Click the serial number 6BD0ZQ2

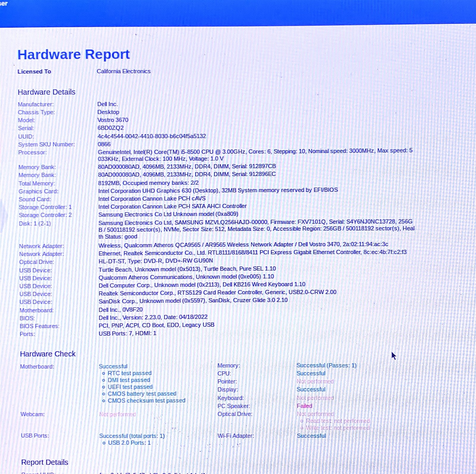pyautogui.click(x=110, y=128)
